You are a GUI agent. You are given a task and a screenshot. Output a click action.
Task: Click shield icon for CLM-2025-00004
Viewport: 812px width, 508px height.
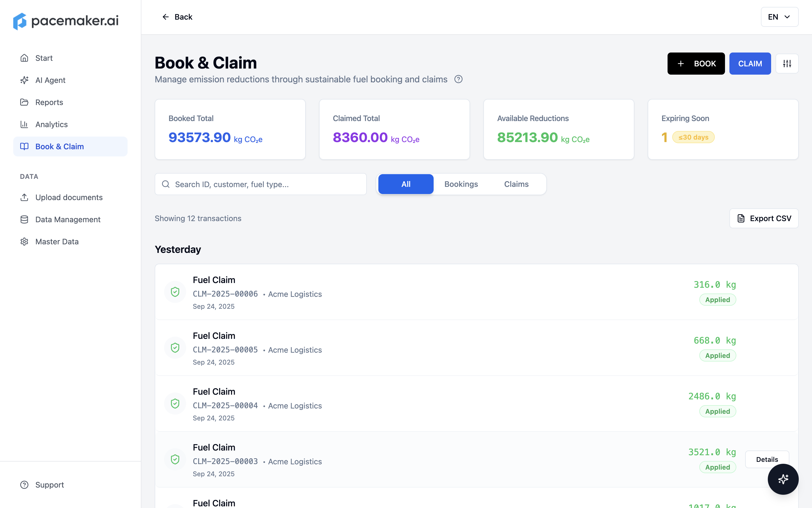pos(175,404)
